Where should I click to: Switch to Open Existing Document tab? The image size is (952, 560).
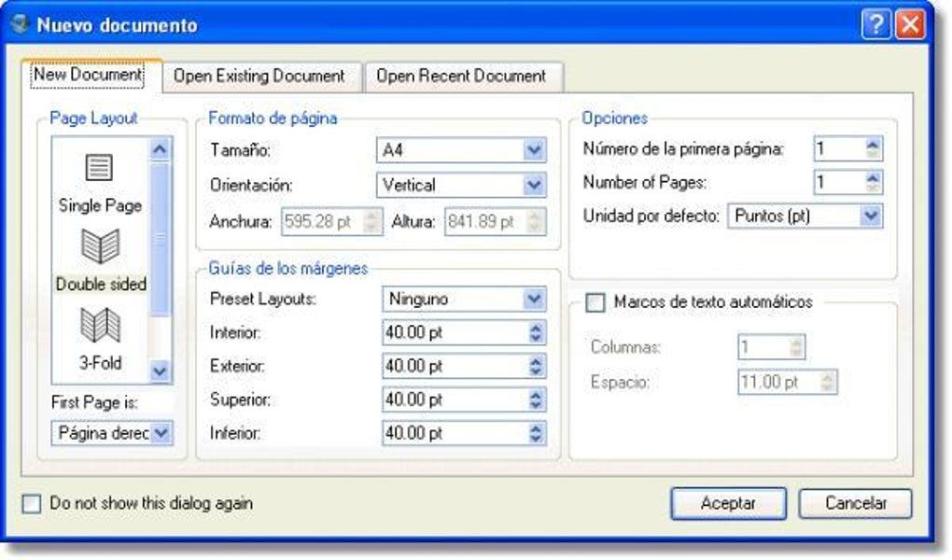tap(259, 77)
